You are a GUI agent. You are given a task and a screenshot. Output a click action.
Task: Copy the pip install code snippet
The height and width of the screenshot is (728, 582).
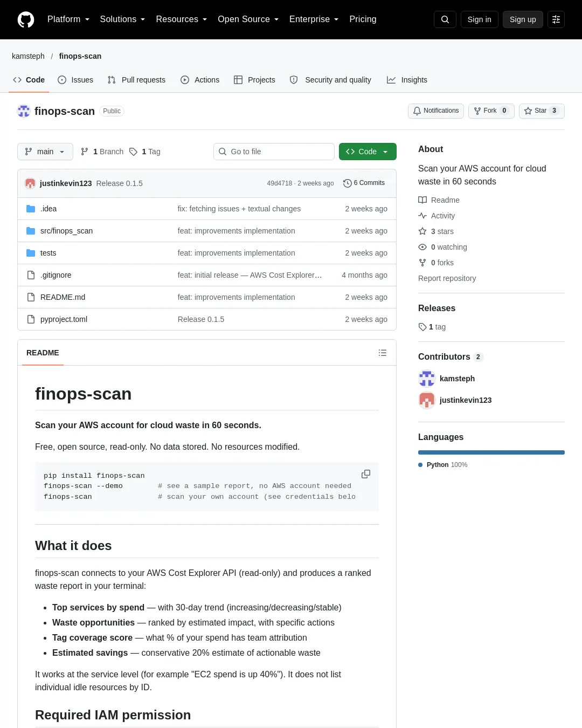coord(366,474)
